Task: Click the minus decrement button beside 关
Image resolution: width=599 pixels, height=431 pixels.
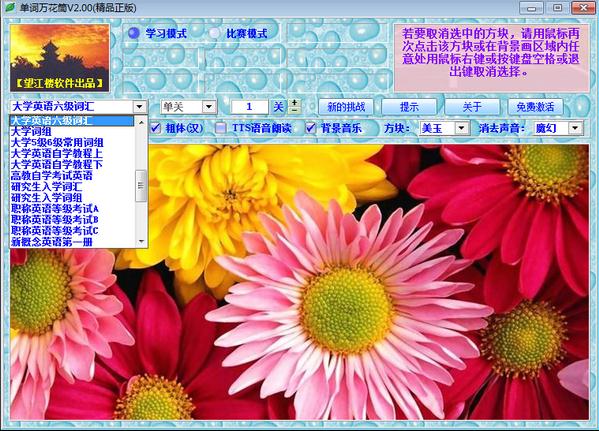Action: pyautogui.click(x=295, y=110)
